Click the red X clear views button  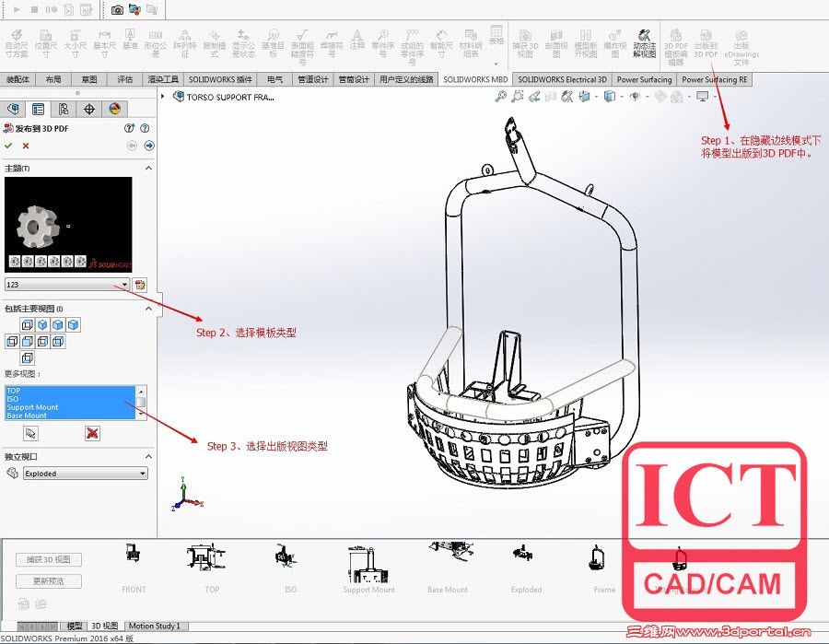[92, 433]
